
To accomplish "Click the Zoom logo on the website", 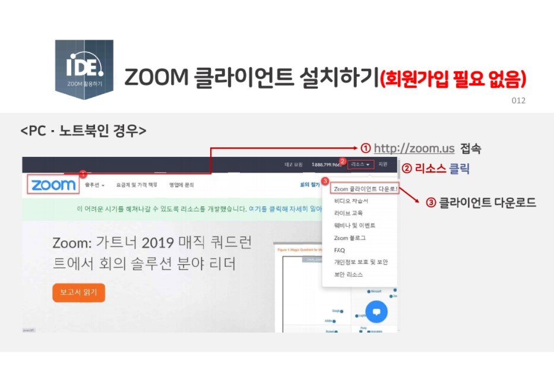I will [x=53, y=185].
